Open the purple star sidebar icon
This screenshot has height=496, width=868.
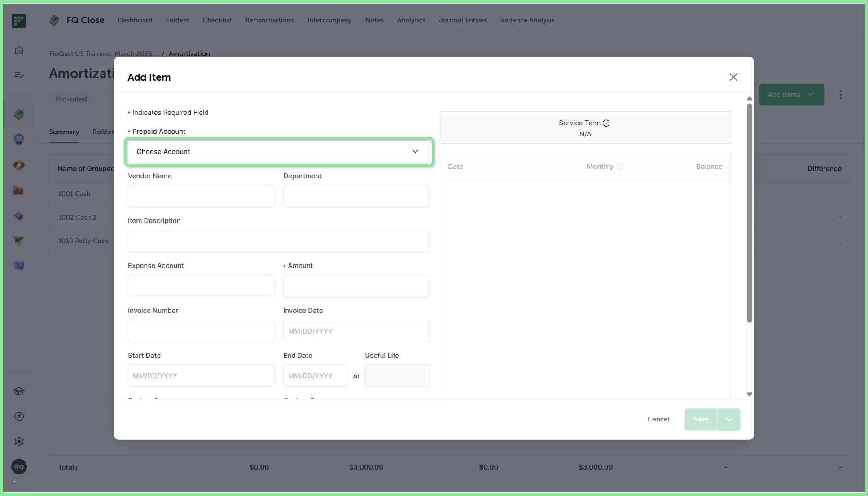[x=19, y=216]
